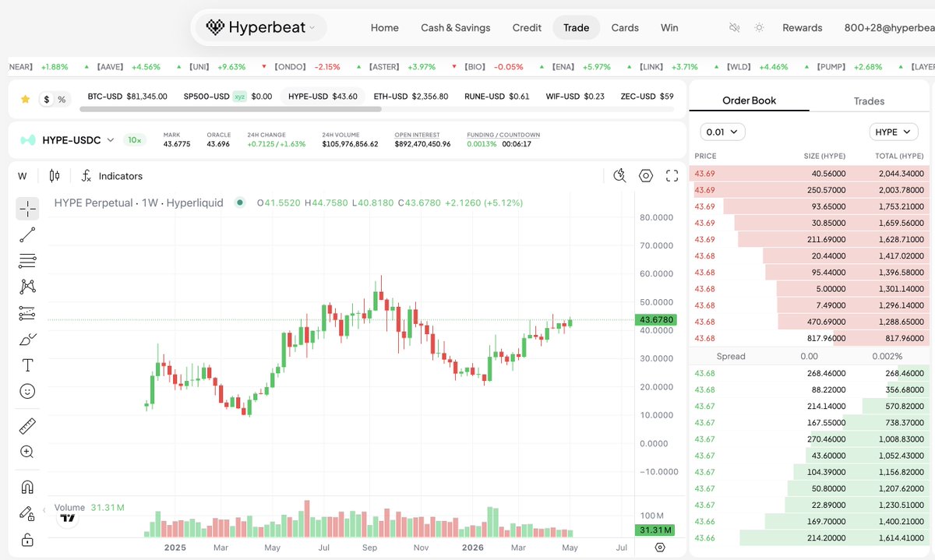Switch to the Order Book tab
Image resolution: width=935 pixels, height=560 pixels.
(749, 100)
